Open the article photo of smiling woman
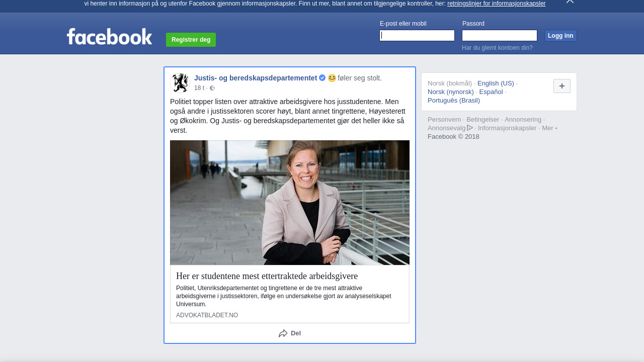Image resolution: width=644 pixels, height=362 pixels. (289, 203)
